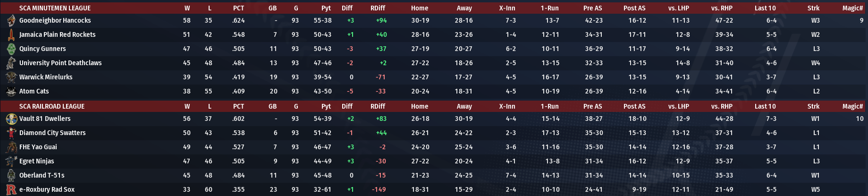Sort Railroad League by Home record column
The width and height of the screenshot is (868, 196).
(x=420, y=107)
